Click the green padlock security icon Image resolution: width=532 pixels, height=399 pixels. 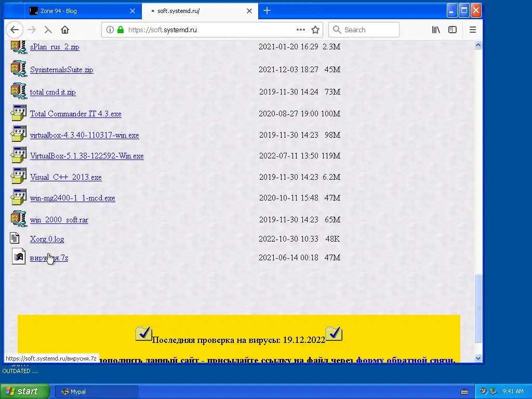coord(121,30)
